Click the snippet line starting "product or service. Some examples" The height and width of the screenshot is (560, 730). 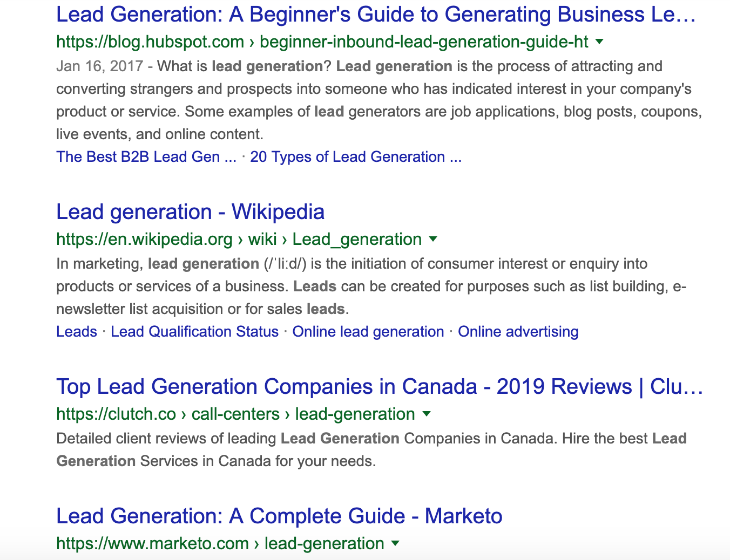tap(379, 112)
